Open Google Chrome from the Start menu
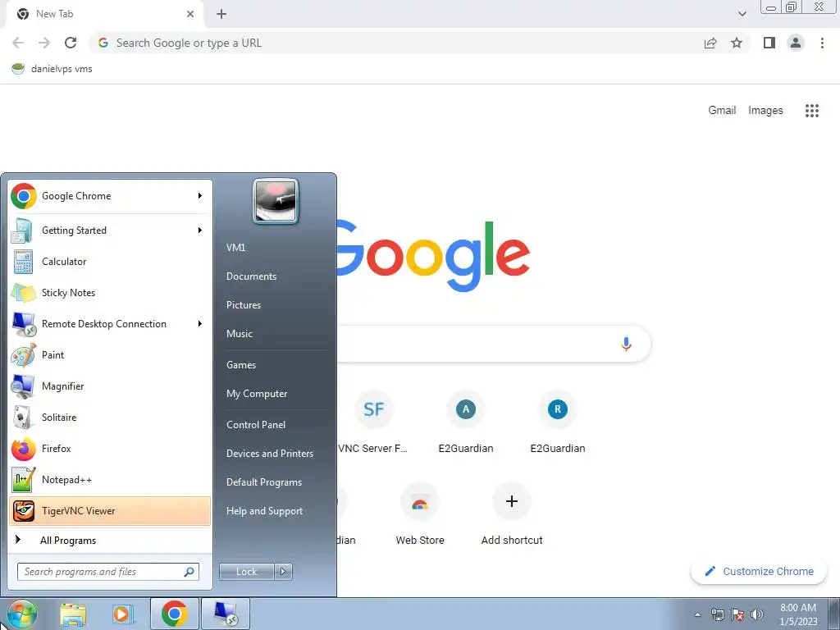Viewport: 840px width, 630px height. click(x=110, y=196)
